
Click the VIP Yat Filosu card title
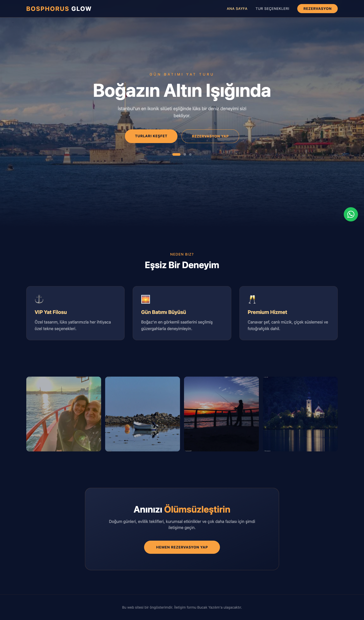point(51,312)
